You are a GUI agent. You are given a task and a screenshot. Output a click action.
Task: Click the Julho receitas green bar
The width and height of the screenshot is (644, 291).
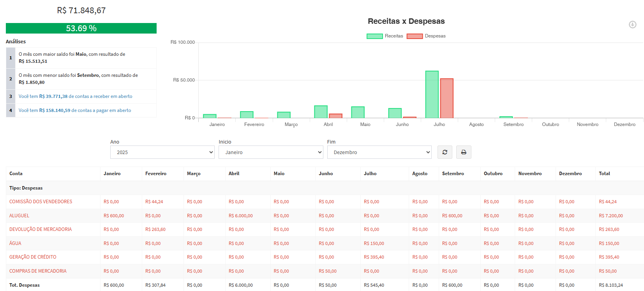(x=432, y=94)
